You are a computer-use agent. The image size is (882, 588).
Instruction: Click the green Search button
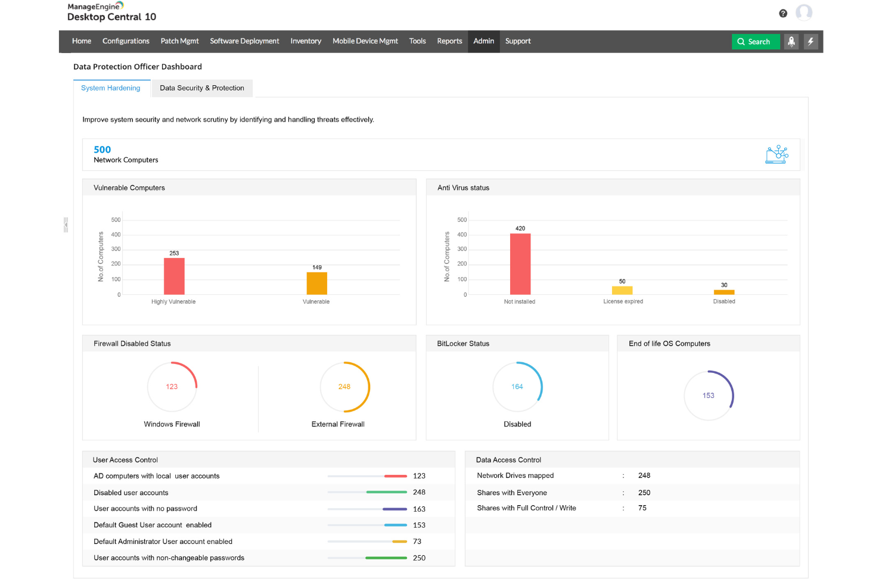point(756,42)
